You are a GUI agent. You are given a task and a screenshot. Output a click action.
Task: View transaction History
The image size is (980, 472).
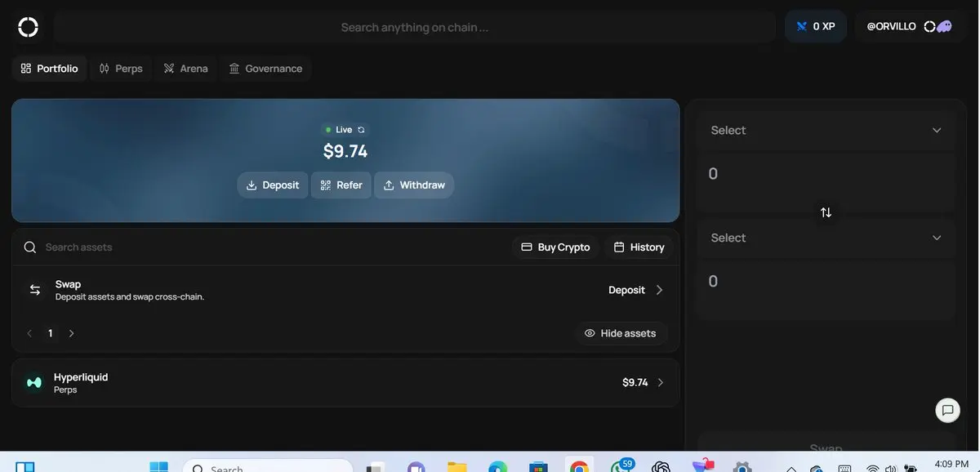coord(639,247)
